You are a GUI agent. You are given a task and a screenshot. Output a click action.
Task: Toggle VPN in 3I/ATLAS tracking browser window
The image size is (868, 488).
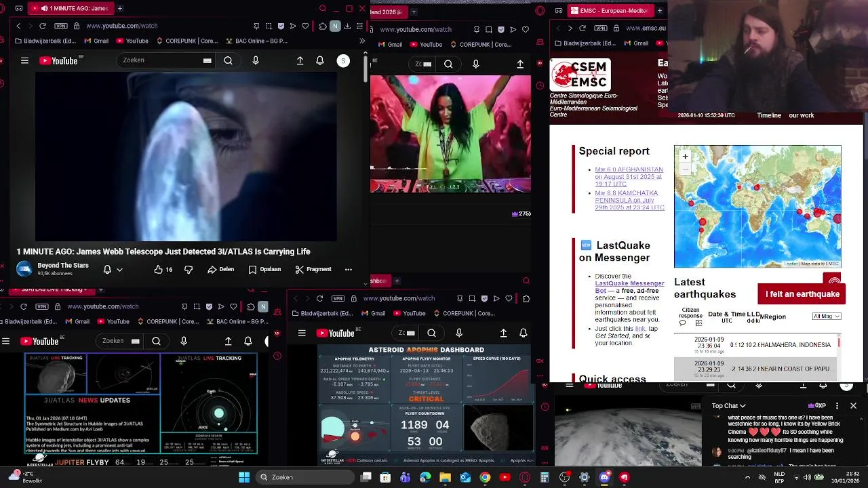click(42, 306)
